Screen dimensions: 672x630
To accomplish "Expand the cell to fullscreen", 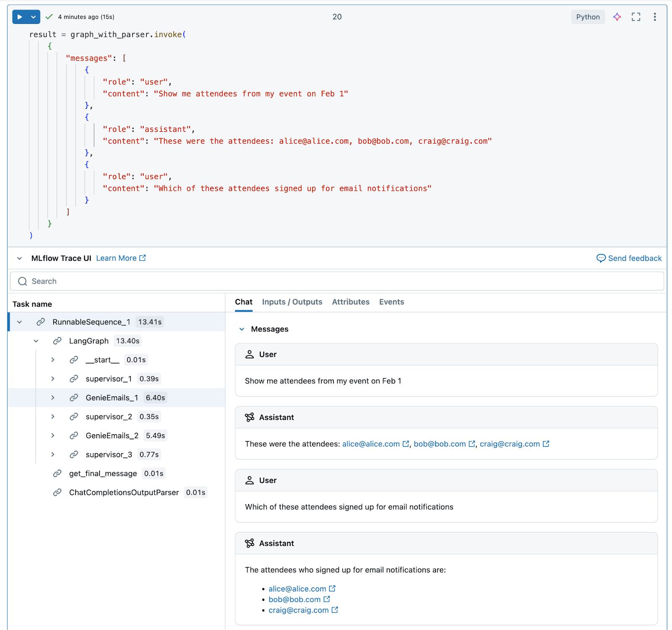I will tap(635, 17).
